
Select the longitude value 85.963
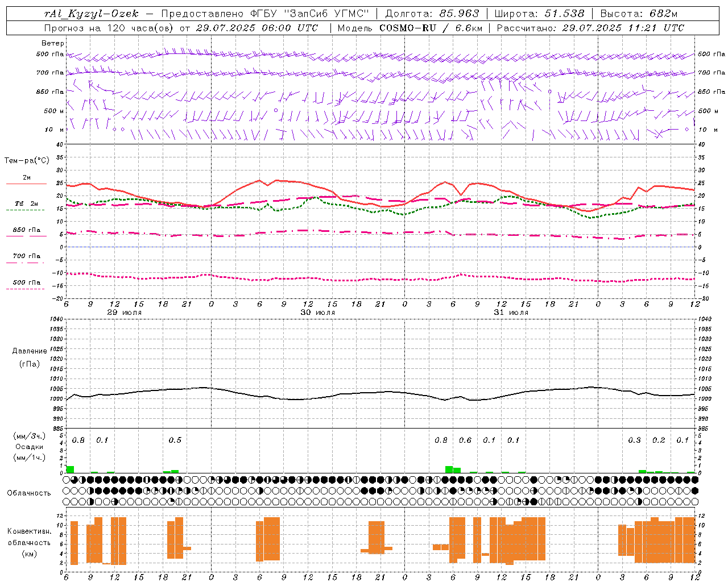coord(460,14)
